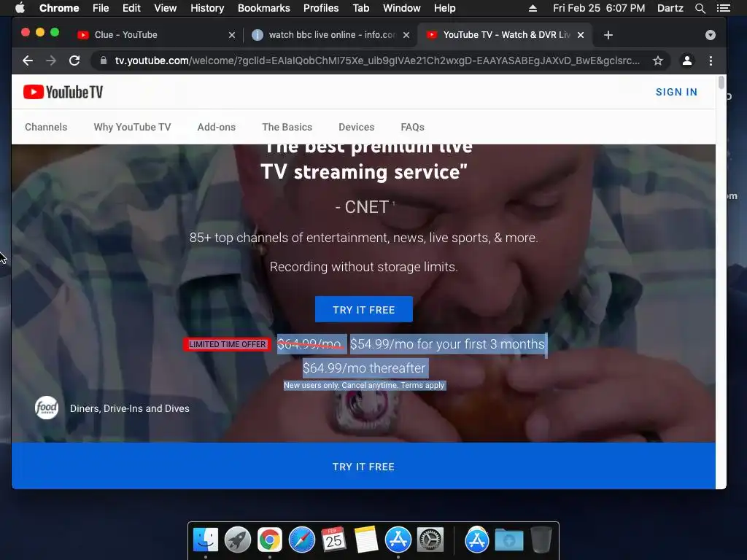Viewport: 747px width, 560px height.
Task: Open the macOS Window menu
Action: 402,8
